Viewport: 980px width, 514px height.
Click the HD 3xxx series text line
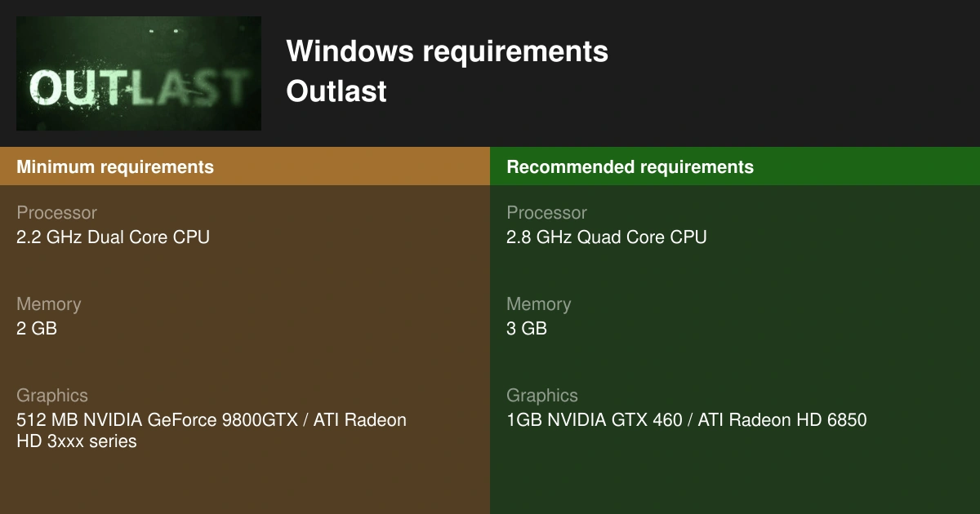[x=77, y=441]
